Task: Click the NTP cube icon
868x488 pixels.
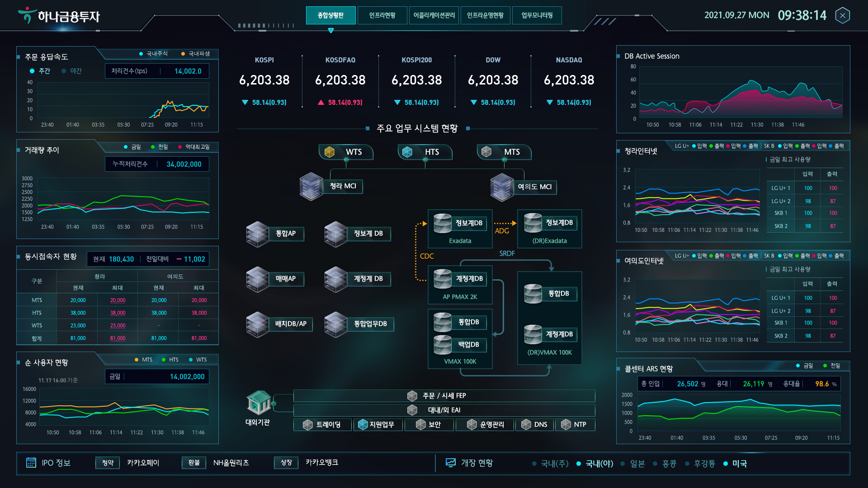Action: [x=566, y=425]
